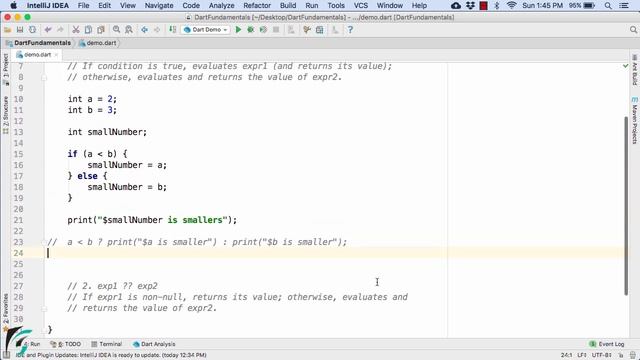
Task: Collapse the comment fold marker at line 29
Action: pos(44,309)
